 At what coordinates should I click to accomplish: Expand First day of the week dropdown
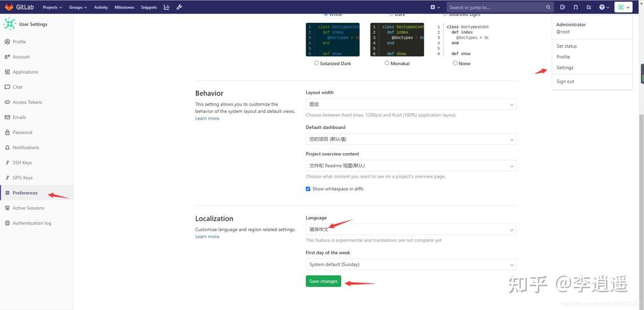[410, 265]
